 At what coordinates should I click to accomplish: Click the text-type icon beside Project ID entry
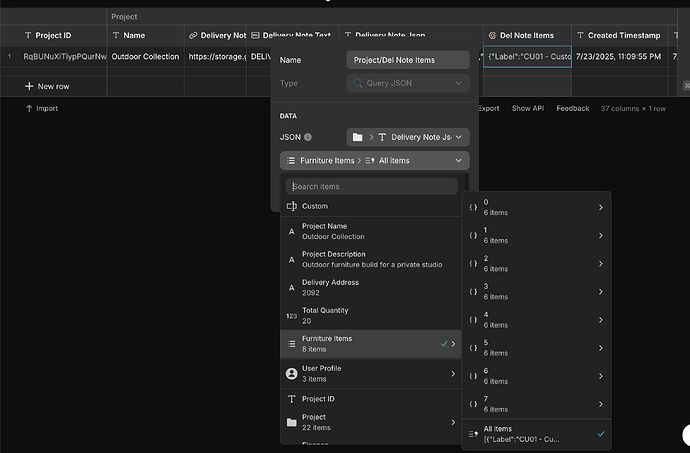tap(291, 399)
